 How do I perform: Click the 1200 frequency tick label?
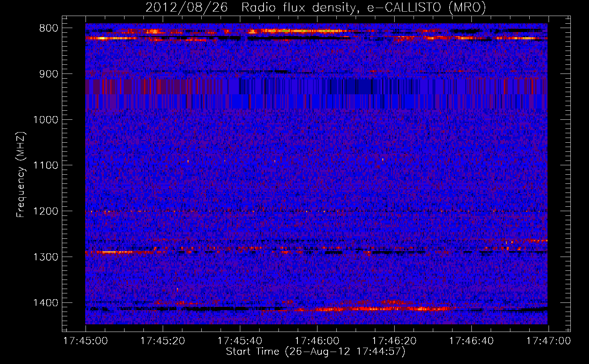tap(46, 211)
